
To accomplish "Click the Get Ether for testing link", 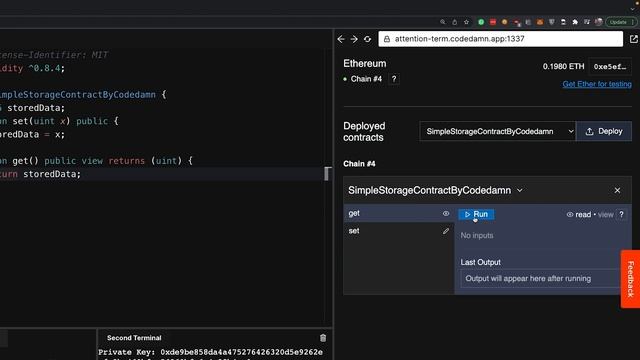I will 597,84.
